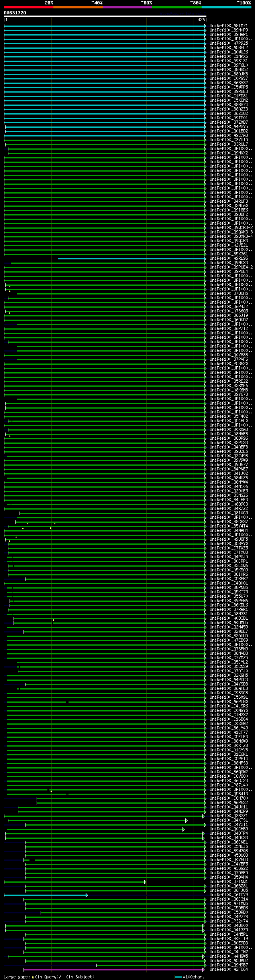The width and height of the screenshot is (255, 980).
Task: Click the white AV631720 query ruler bar
Action: tap(105, 16)
